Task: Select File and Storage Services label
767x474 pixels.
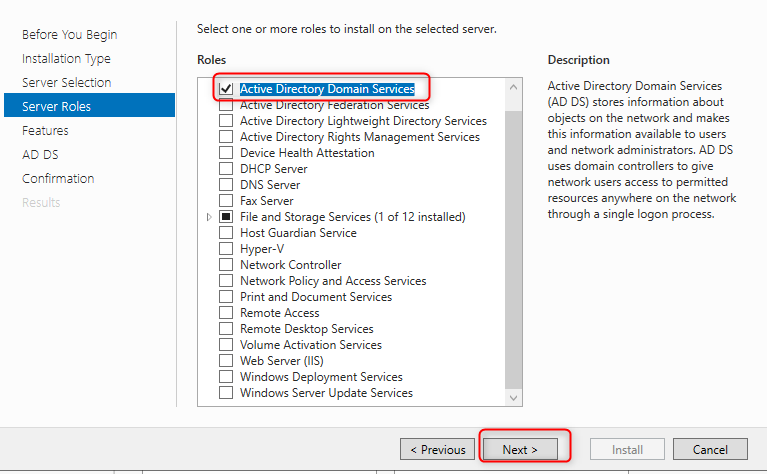Action: pos(353,217)
